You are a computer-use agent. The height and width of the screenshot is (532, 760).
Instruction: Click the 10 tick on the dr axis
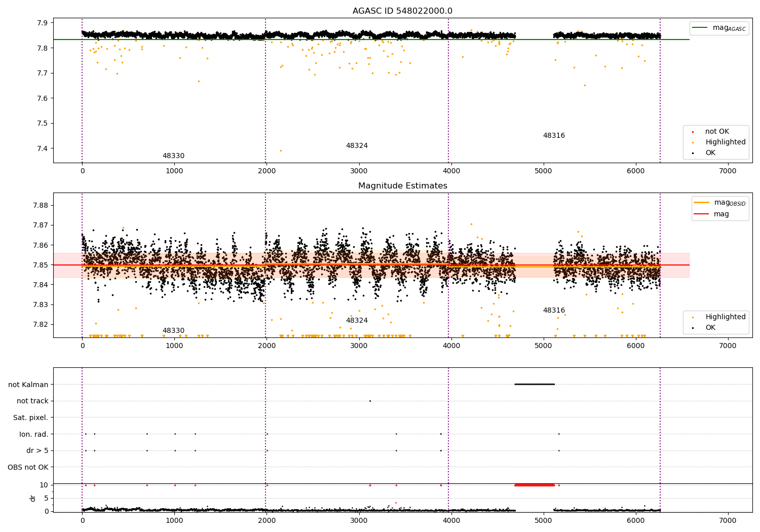pos(44,485)
